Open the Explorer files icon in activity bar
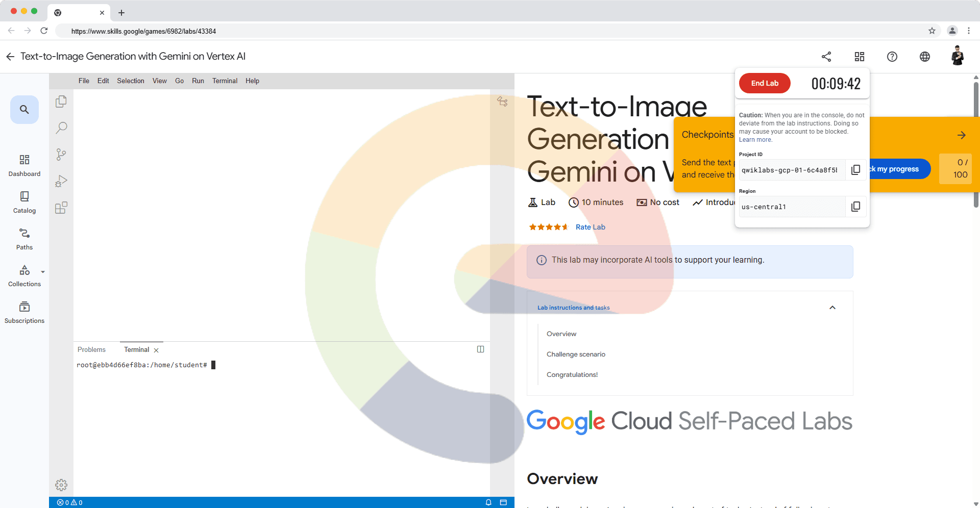Viewport: 980px width, 508px height. point(61,101)
